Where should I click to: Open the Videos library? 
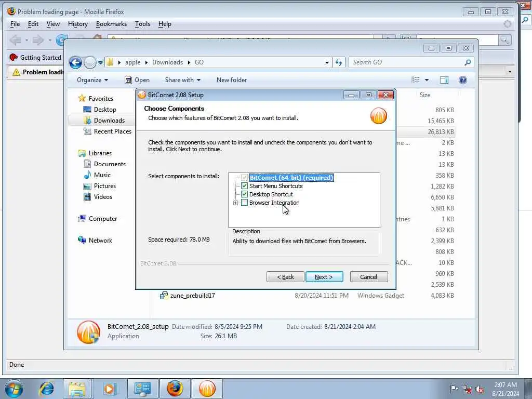103,197
